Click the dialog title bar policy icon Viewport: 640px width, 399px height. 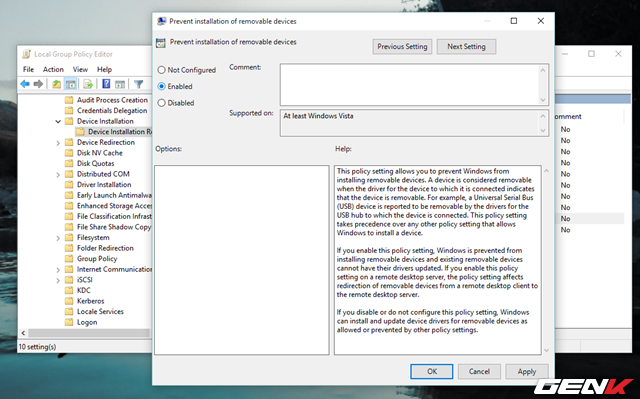pyautogui.click(x=162, y=21)
